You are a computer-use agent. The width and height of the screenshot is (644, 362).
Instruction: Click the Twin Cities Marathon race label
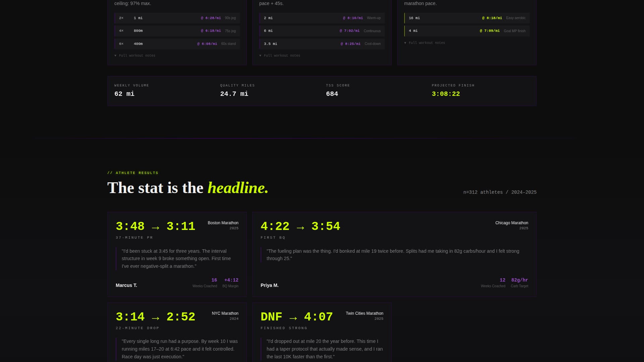[365, 313]
